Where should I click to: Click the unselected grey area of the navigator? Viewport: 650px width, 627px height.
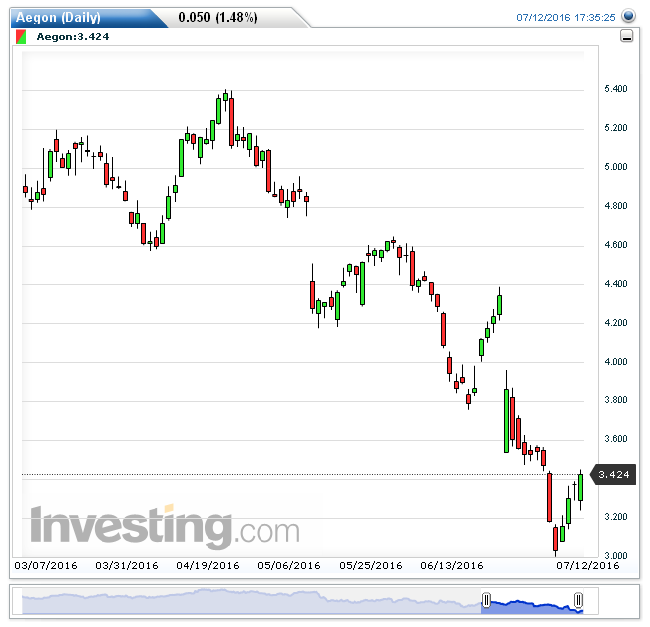[x=252, y=601]
